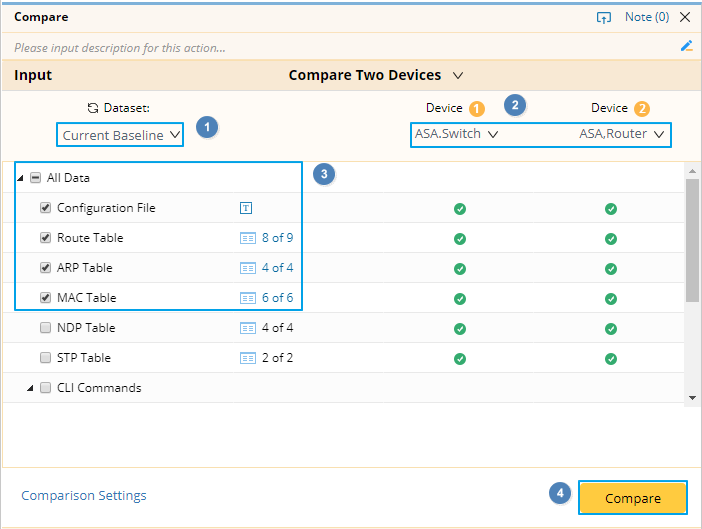Enable the NDP Table checkbox
The width and height of the screenshot is (702, 529).
tap(45, 328)
